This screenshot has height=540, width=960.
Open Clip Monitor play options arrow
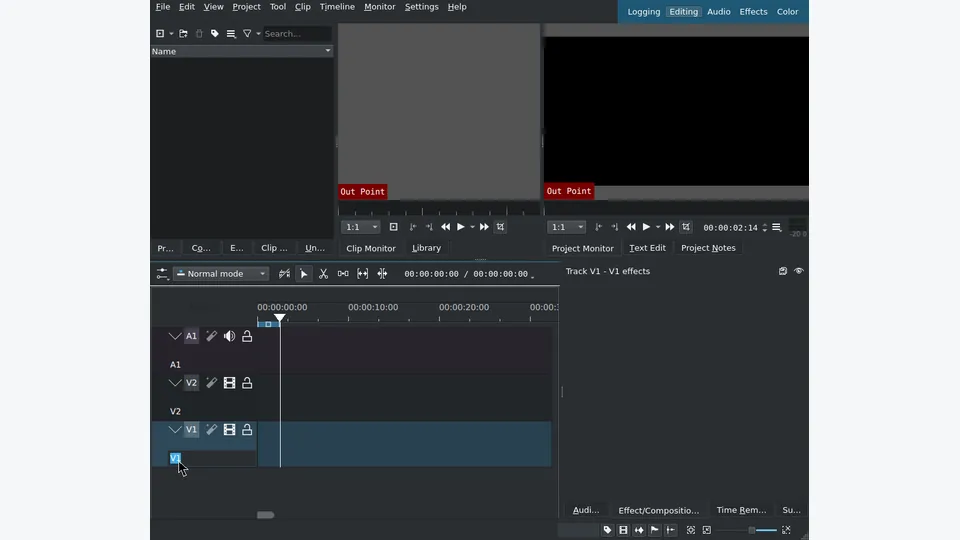point(472,227)
